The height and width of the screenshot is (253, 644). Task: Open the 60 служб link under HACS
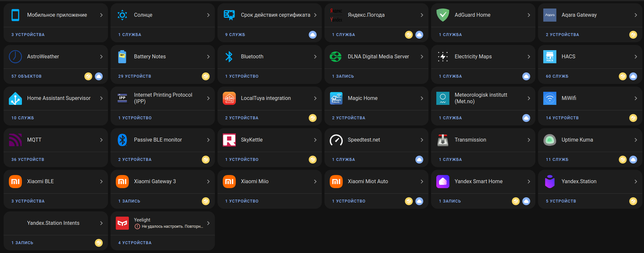click(x=557, y=76)
